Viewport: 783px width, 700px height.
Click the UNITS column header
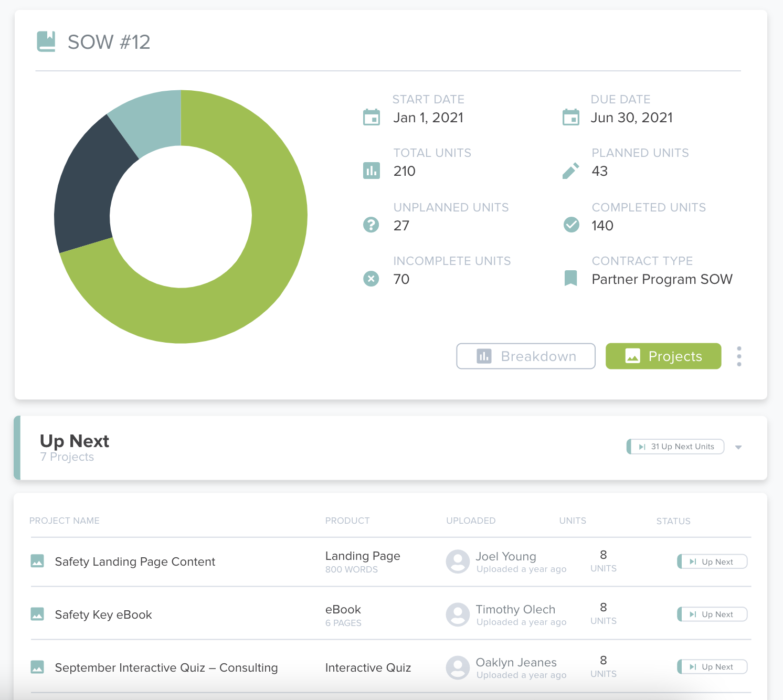click(x=572, y=521)
